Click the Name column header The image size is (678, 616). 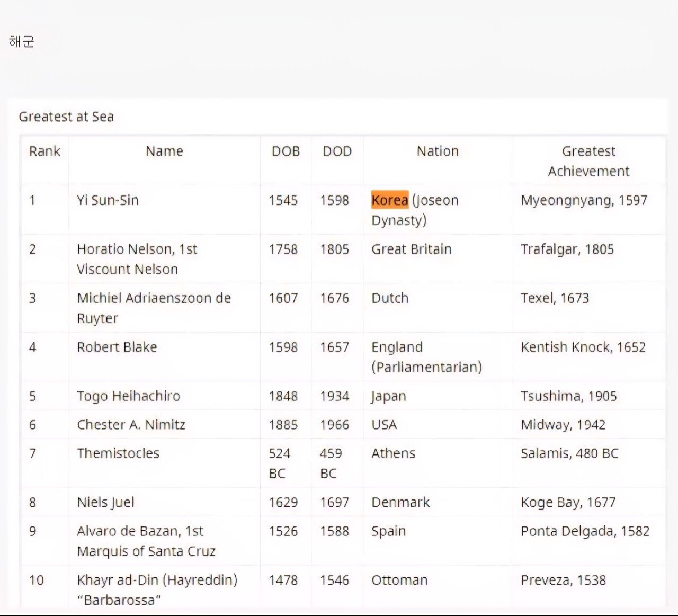[x=164, y=151]
